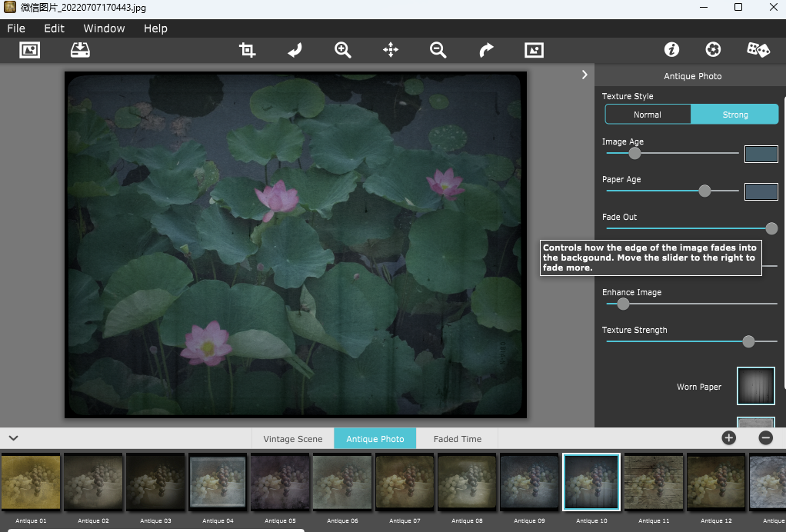The height and width of the screenshot is (532, 786).
Task: Click the undo arrow icon
Action: [295, 50]
